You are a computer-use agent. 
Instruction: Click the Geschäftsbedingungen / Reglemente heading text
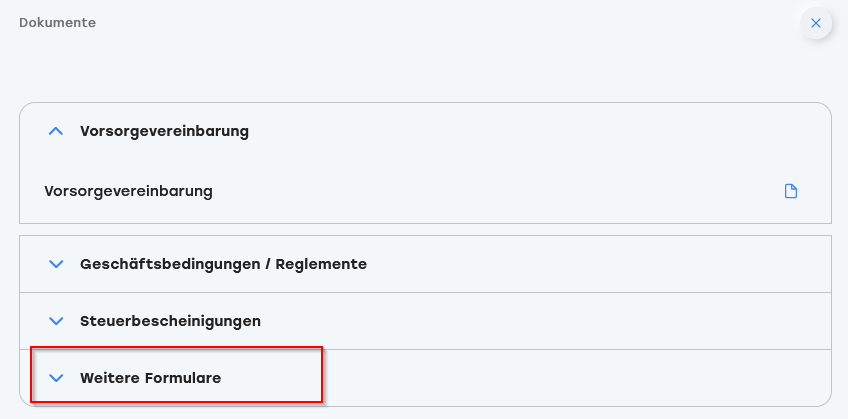click(x=223, y=264)
